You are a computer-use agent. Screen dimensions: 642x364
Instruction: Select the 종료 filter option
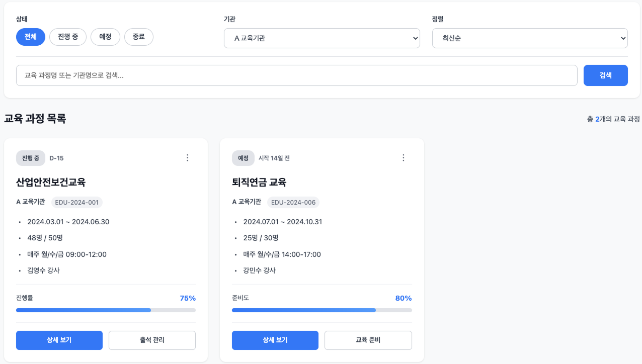coord(139,36)
